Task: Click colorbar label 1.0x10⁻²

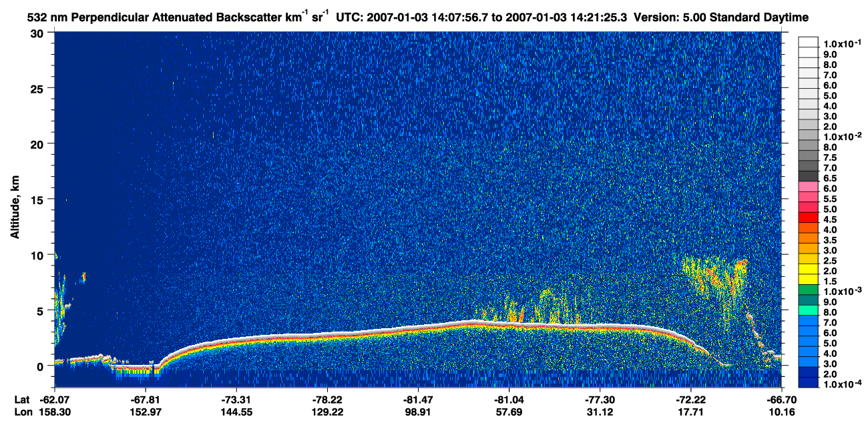Action: coord(841,136)
